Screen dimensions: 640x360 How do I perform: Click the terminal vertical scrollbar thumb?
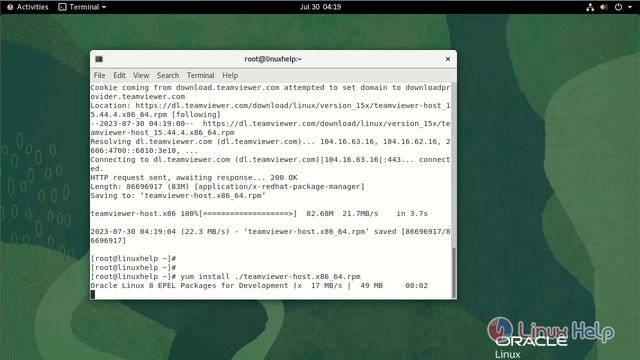[453, 273]
